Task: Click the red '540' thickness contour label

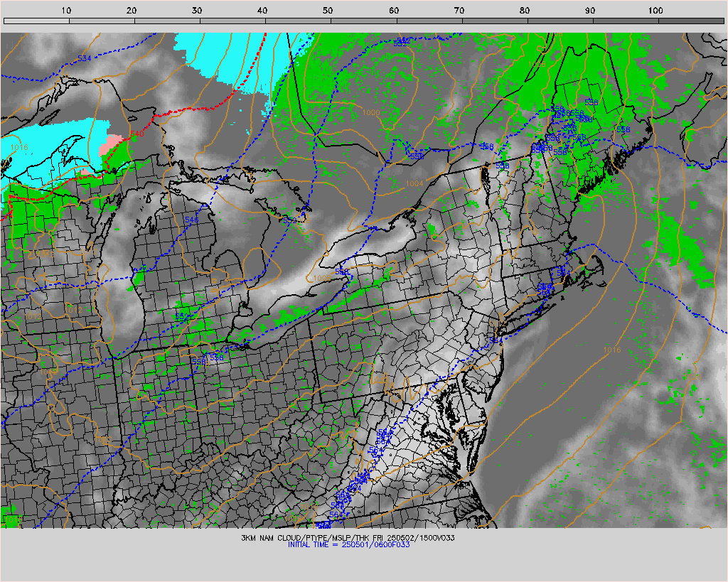Action: [137, 134]
